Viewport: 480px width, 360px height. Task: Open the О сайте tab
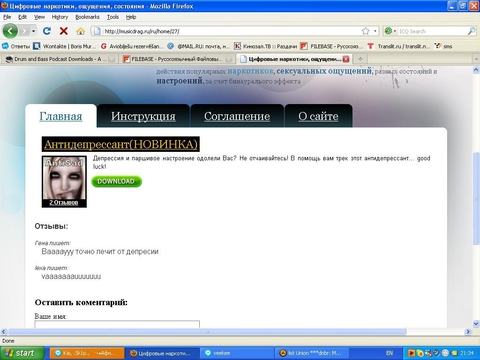tap(318, 116)
